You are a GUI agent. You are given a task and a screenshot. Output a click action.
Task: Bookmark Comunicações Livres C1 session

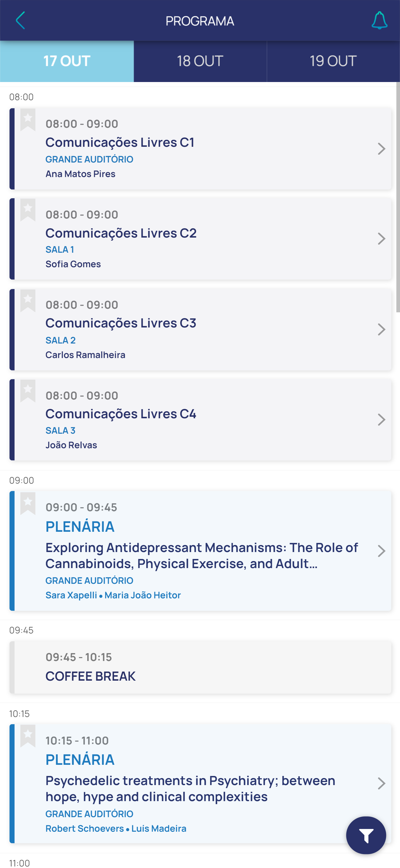(28, 119)
